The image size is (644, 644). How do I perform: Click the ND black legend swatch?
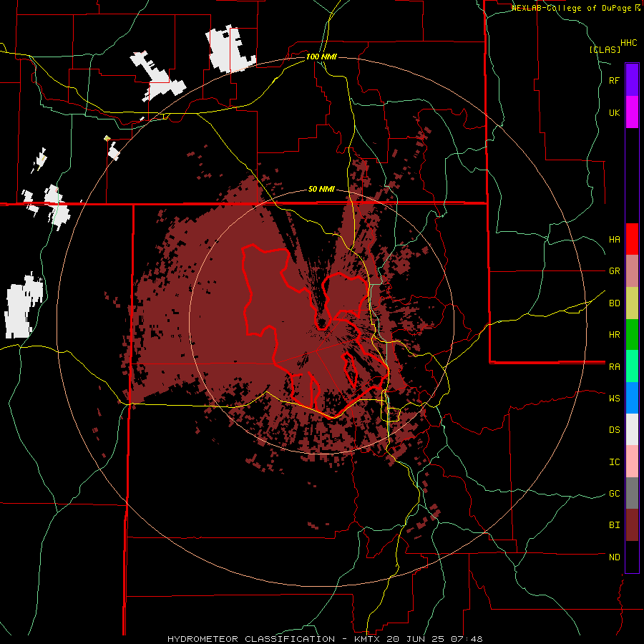(632, 557)
